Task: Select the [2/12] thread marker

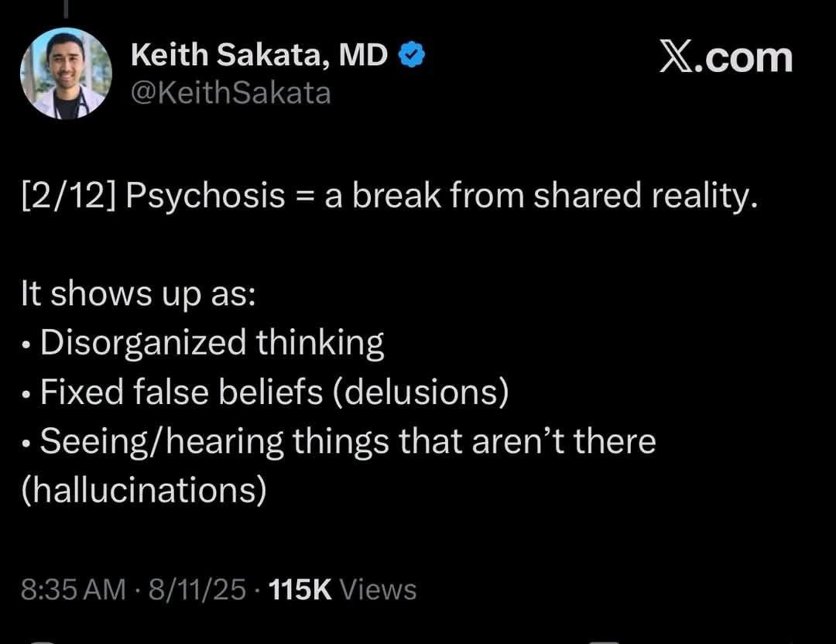Action: [63, 194]
